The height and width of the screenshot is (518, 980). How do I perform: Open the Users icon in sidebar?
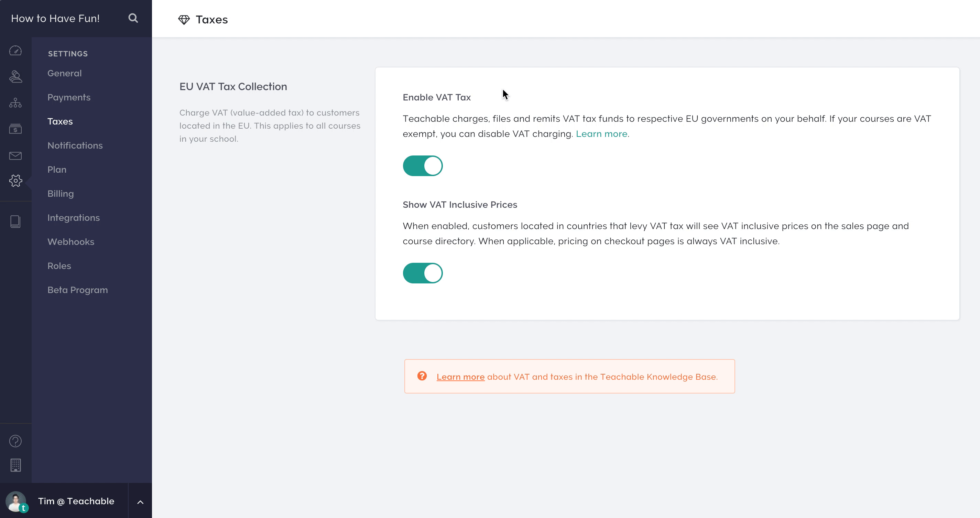[15, 76]
